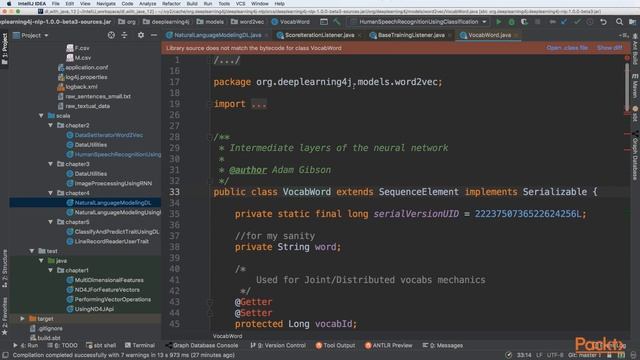Viewport: 640px width, 360px height.
Task: Click the 33:14 cursor position indicator
Action: (x=524, y=355)
